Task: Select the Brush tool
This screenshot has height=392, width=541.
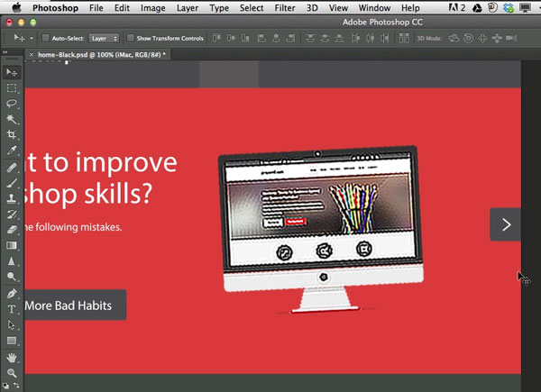Action: [12, 182]
